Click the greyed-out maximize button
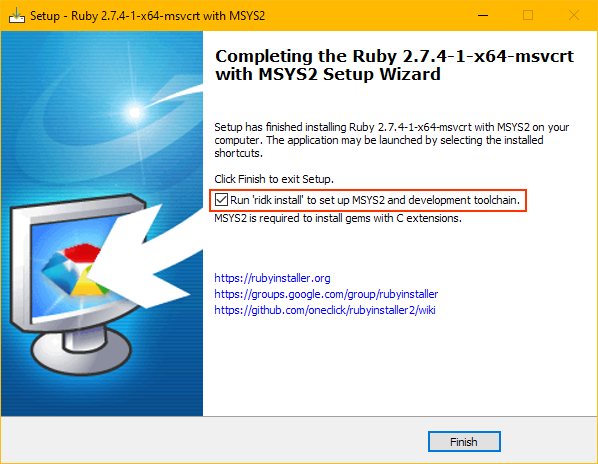 pyautogui.click(x=528, y=16)
